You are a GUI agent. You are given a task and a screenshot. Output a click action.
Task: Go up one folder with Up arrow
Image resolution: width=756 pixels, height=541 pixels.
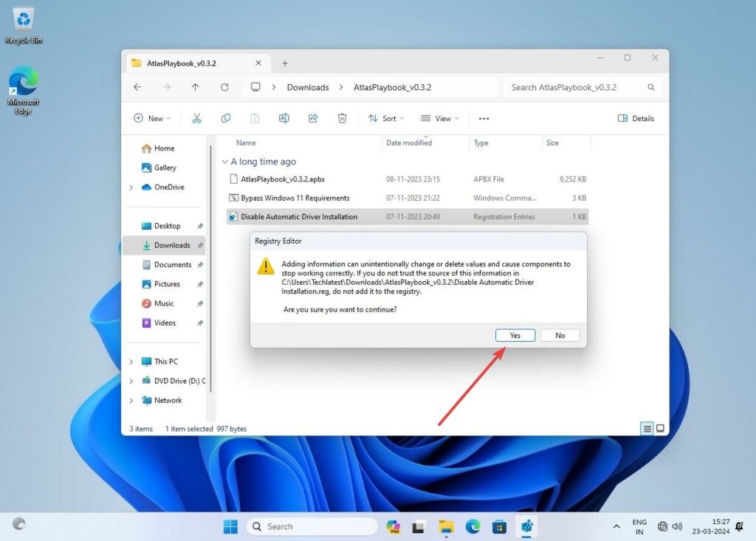195,87
